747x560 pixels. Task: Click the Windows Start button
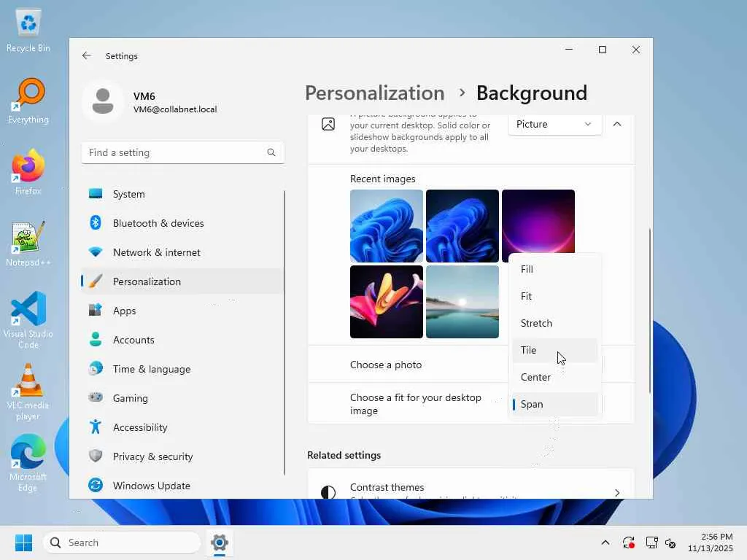pyautogui.click(x=23, y=542)
